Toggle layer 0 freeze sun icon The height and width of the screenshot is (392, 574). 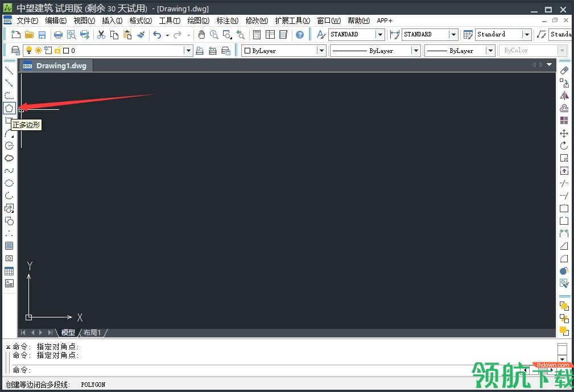38,50
